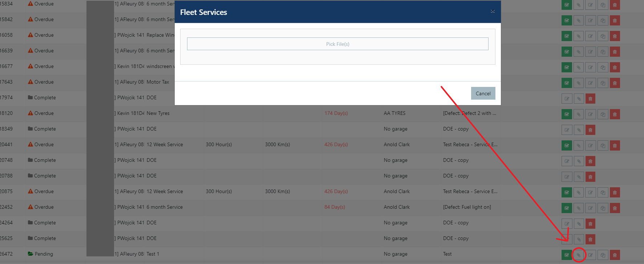644x264 pixels.
Task: Mark the 17643 Motor Tax service complete
Action: coord(567,83)
